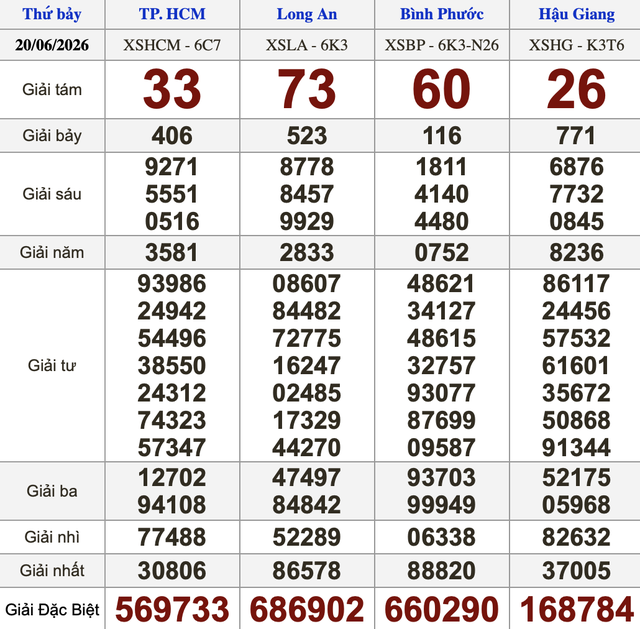Select 12702 in Giải ba
This screenshot has height=629, width=640.
click(172, 478)
